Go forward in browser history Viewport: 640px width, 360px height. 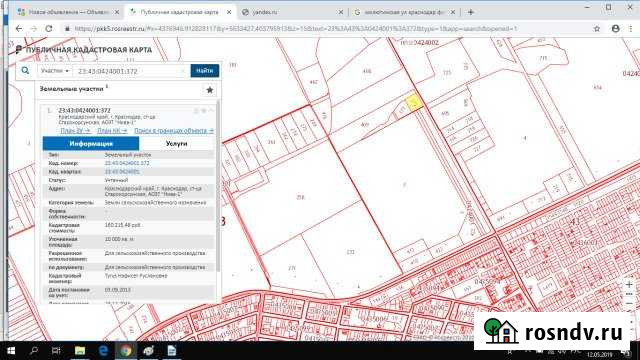click(x=34, y=29)
